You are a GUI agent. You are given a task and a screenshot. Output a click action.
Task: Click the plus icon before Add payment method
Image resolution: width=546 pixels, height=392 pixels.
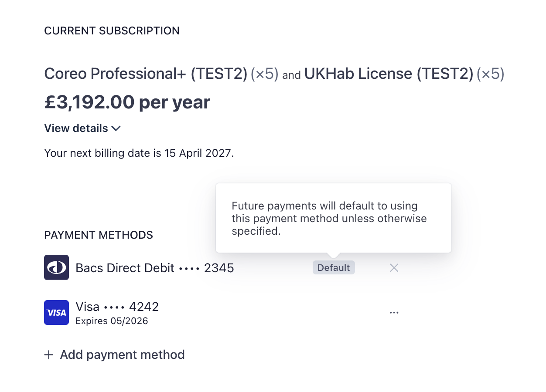click(49, 355)
